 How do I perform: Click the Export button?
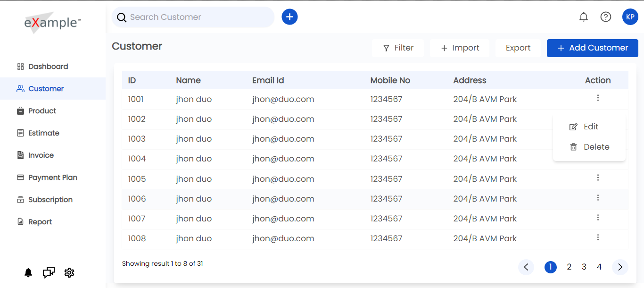pyautogui.click(x=518, y=48)
